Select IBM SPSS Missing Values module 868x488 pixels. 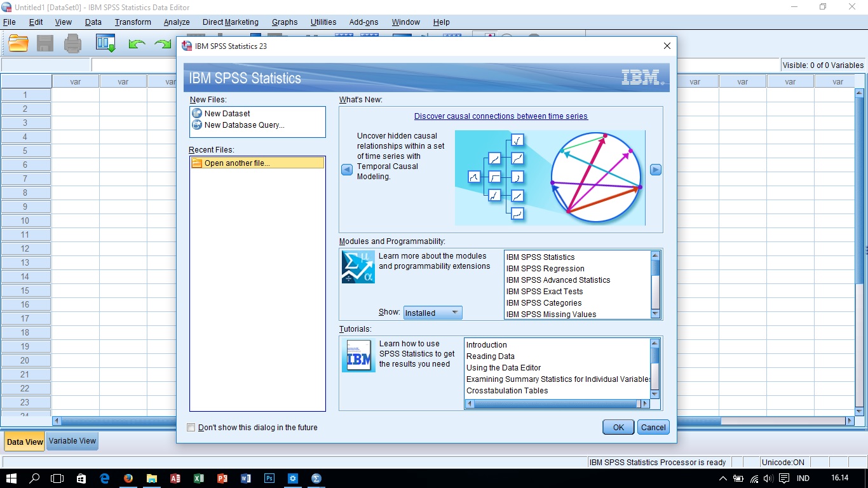pos(552,315)
